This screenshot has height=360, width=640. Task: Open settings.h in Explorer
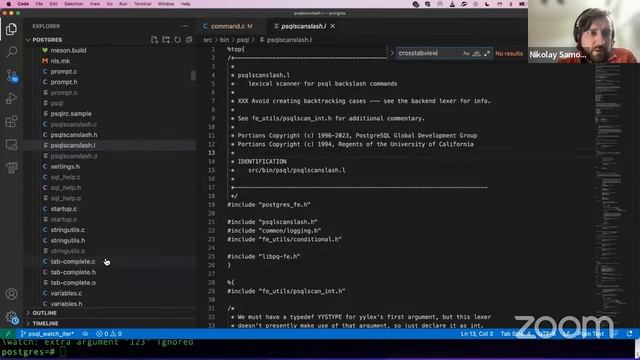[65, 167]
